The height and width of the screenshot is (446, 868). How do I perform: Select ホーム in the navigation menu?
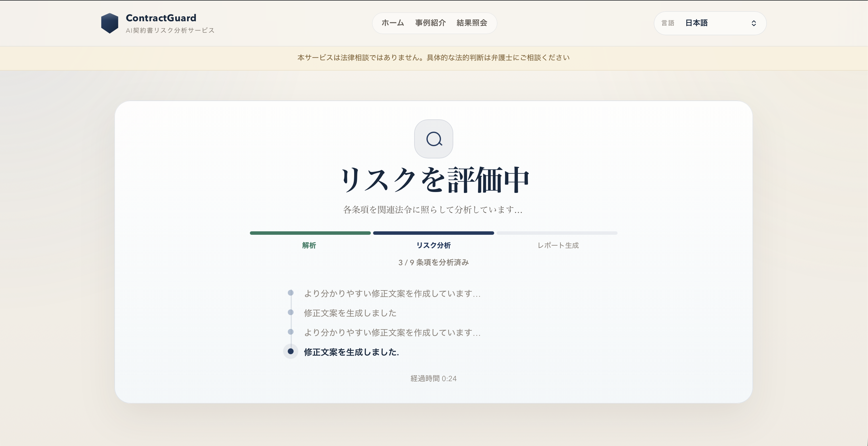coord(392,23)
